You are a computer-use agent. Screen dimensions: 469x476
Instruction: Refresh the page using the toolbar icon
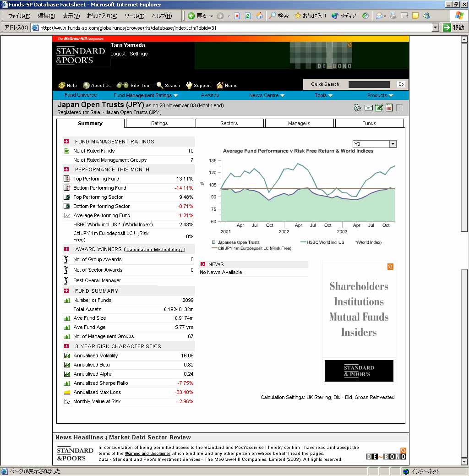pyautogui.click(x=248, y=16)
